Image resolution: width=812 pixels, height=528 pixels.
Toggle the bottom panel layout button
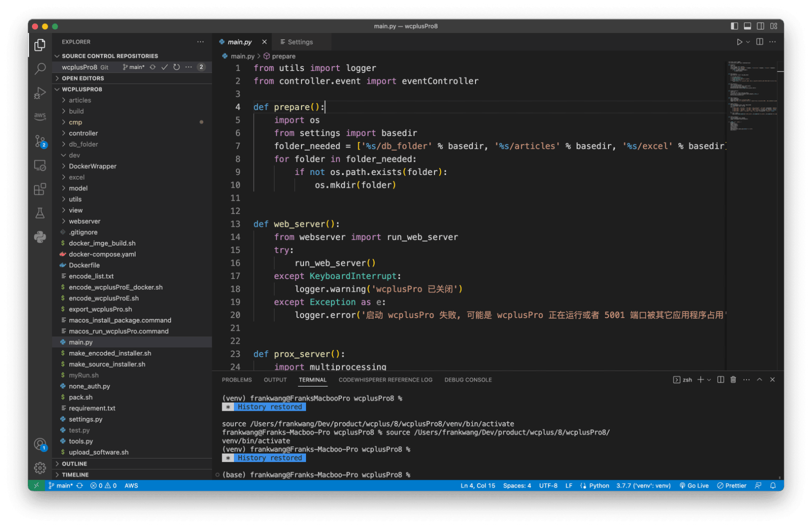tap(748, 26)
